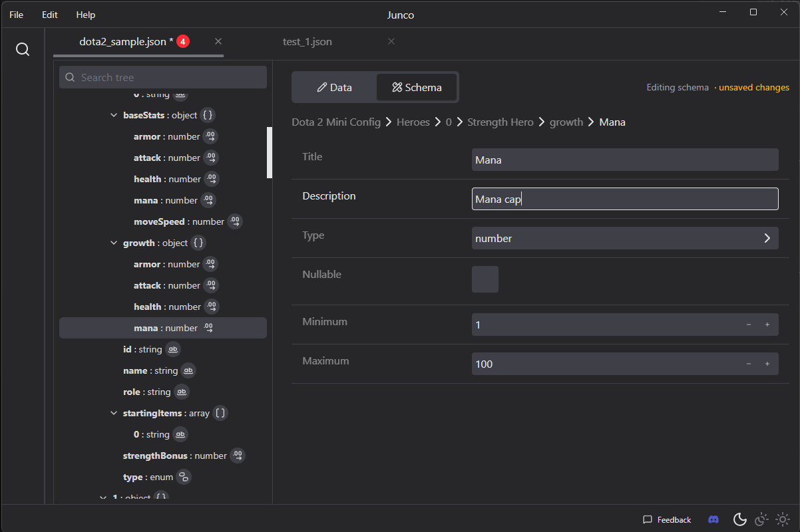This screenshot has width=800, height=532.
Task: Open the File menu
Action: pos(17,15)
